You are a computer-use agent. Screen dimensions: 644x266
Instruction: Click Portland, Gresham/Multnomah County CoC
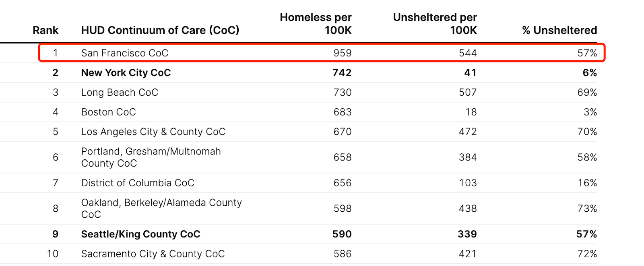coord(151,157)
